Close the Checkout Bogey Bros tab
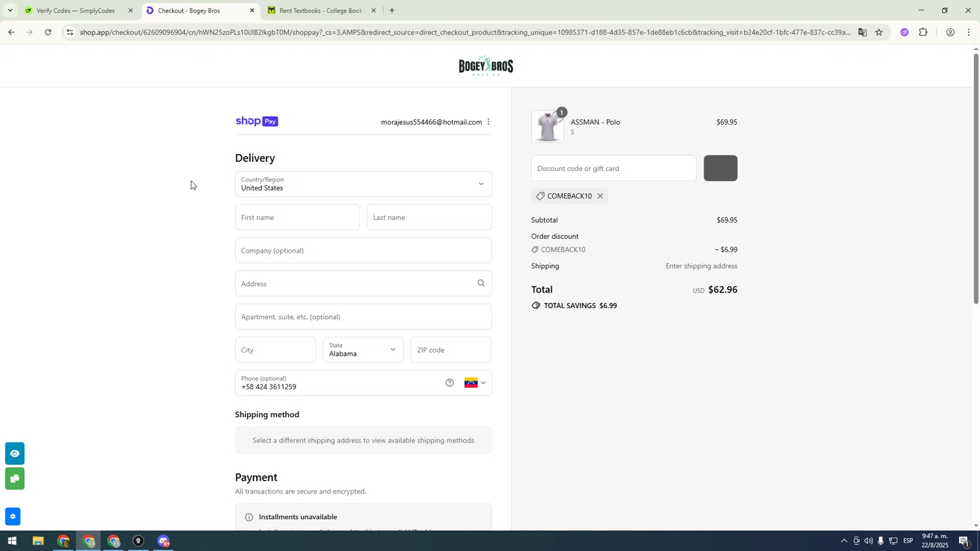The width and height of the screenshot is (980, 551). pyautogui.click(x=252, y=10)
